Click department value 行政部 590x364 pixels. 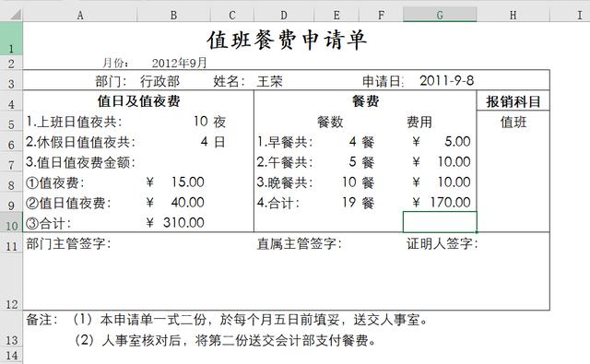[x=159, y=81]
